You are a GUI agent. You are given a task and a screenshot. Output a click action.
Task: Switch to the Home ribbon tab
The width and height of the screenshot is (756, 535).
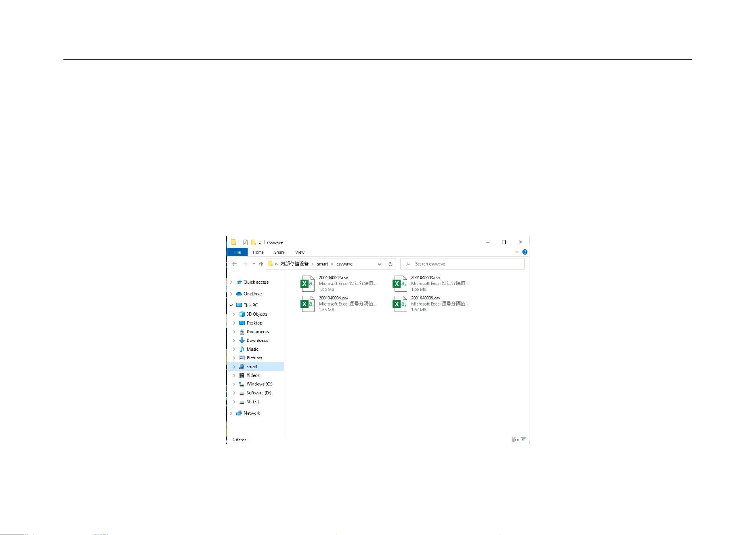click(x=258, y=252)
